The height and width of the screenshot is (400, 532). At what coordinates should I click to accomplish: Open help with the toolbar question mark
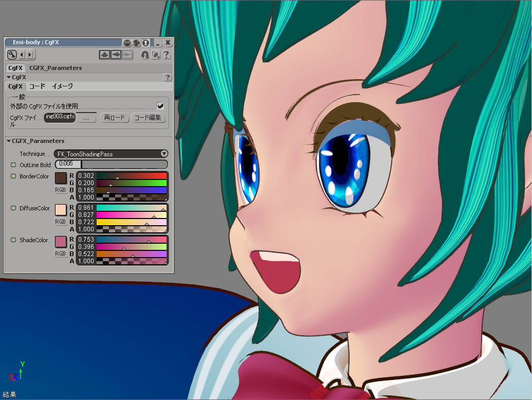(x=167, y=54)
